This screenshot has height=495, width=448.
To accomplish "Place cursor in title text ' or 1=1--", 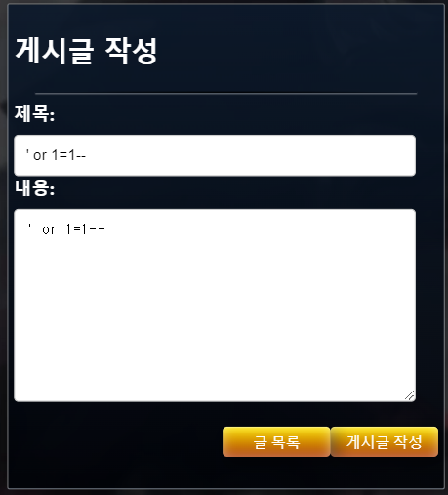I will pos(56,155).
